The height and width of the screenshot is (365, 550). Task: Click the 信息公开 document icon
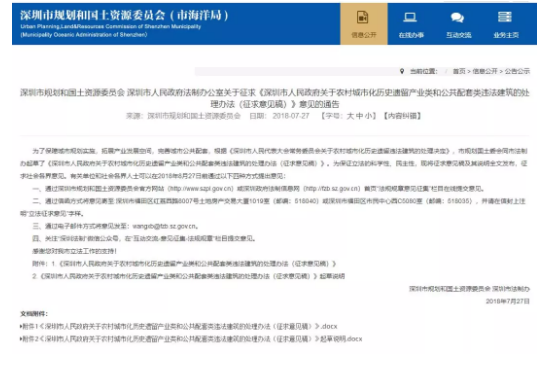pyautogui.click(x=362, y=17)
